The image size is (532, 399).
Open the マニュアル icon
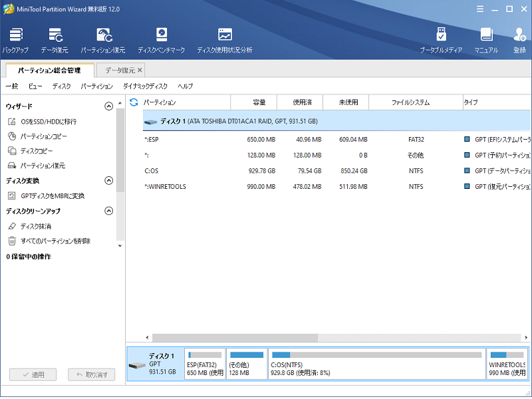[486, 41]
